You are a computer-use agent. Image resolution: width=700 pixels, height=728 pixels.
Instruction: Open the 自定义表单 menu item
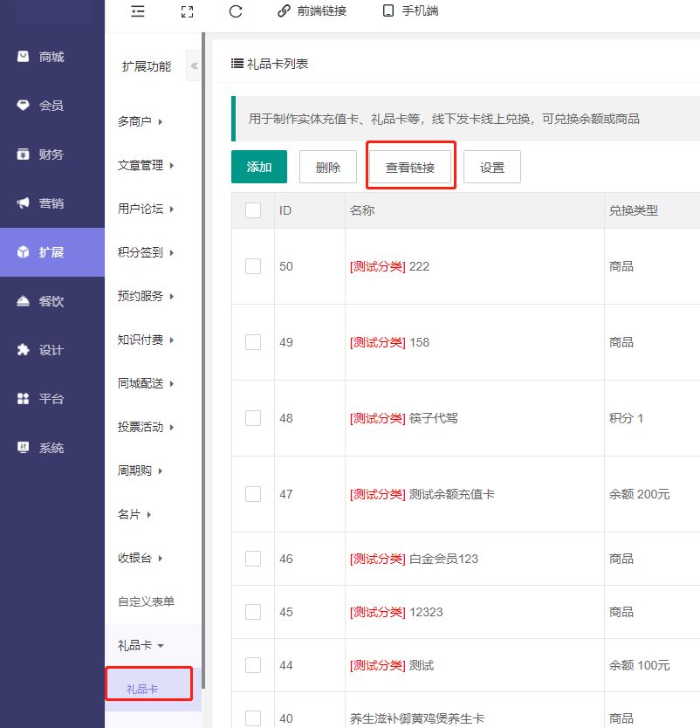pos(147,601)
